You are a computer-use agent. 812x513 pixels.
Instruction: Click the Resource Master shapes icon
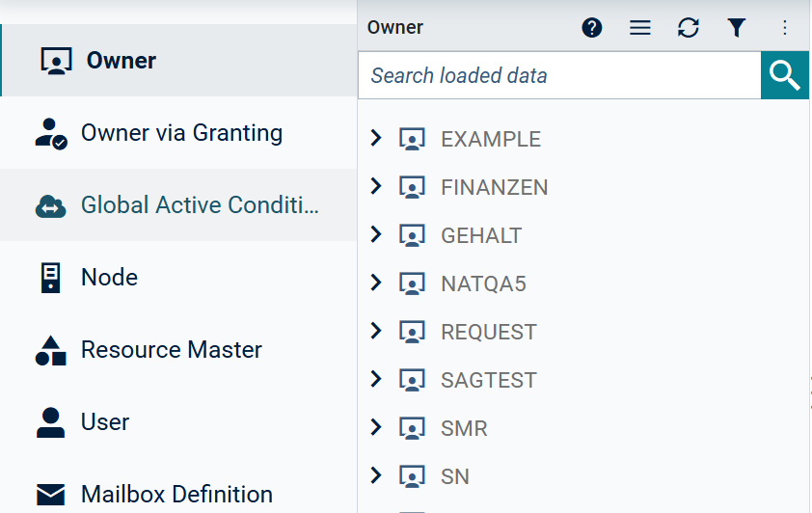(51, 351)
